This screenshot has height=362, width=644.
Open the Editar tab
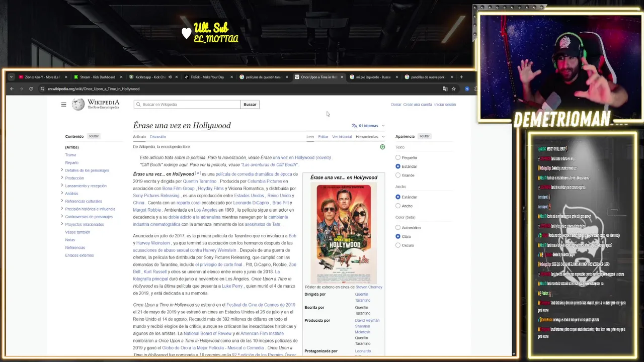323,137
